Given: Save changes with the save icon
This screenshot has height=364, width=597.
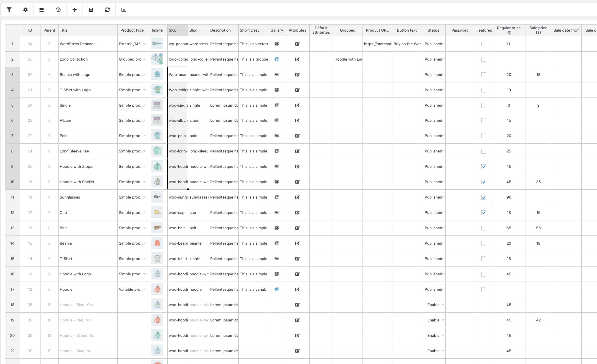Looking at the screenshot, I should [x=91, y=10].
